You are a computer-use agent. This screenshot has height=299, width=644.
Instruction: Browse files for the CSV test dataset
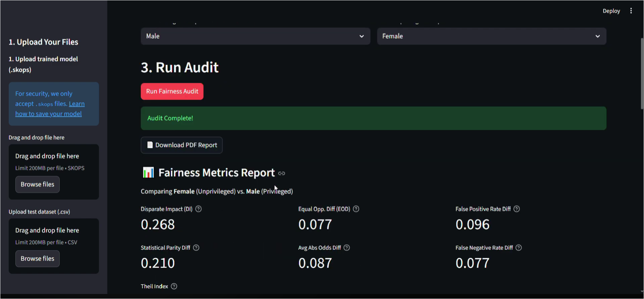click(38, 259)
